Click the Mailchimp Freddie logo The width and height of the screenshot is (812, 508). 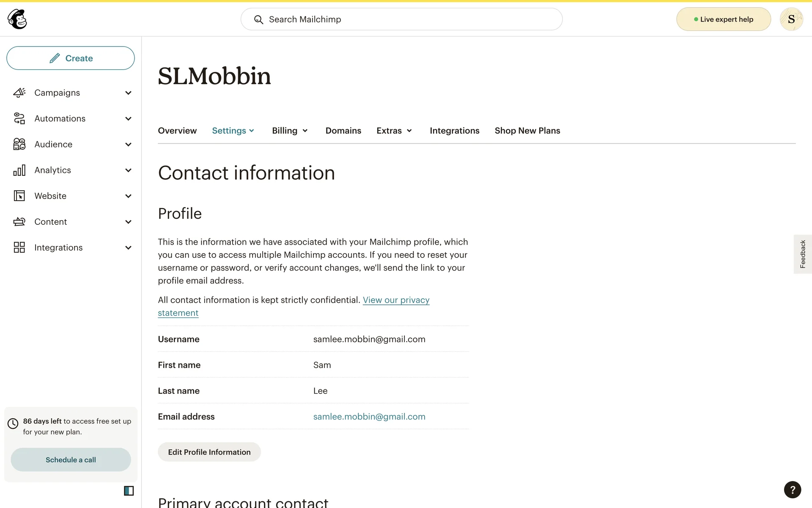[x=17, y=19]
